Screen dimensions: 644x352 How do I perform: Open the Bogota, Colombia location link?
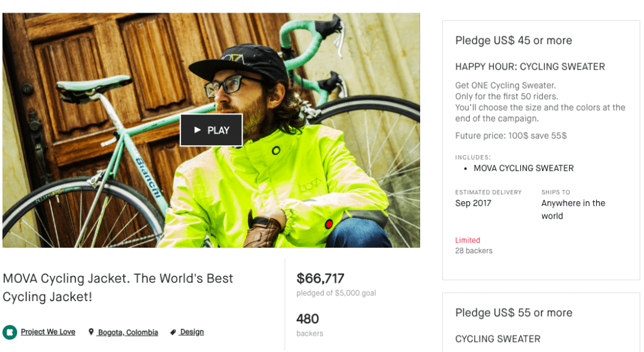pyautogui.click(x=128, y=332)
